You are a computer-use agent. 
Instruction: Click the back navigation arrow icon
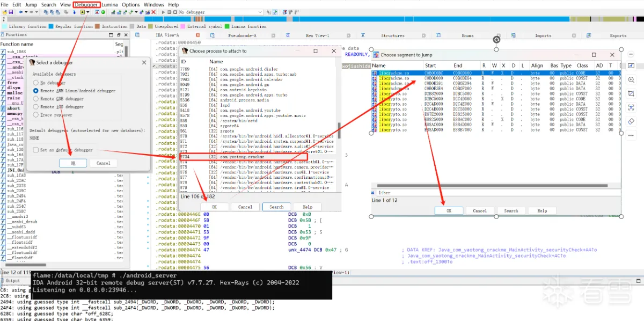click(x=20, y=12)
